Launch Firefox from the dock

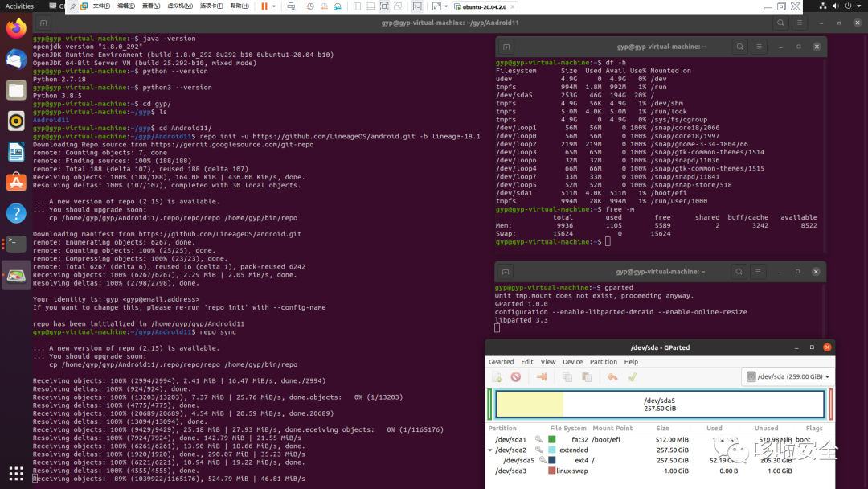tap(16, 27)
